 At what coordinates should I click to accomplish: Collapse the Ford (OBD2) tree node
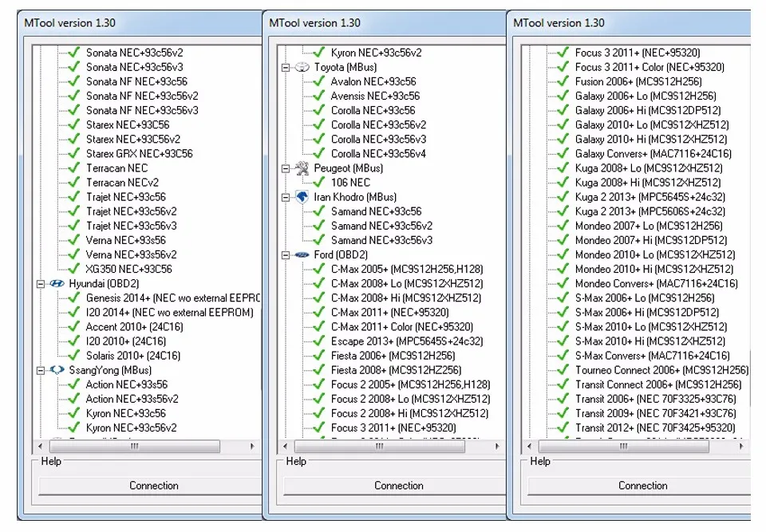[286, 255]
